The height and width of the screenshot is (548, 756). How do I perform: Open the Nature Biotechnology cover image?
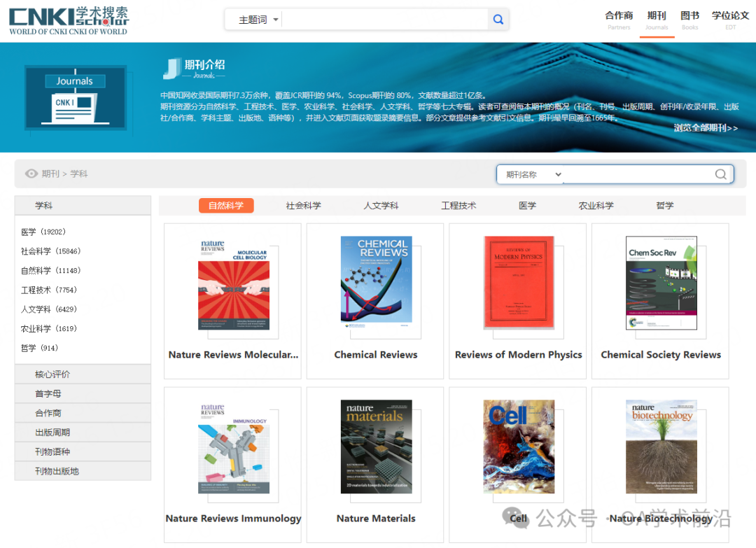click(x=661, y=447)
